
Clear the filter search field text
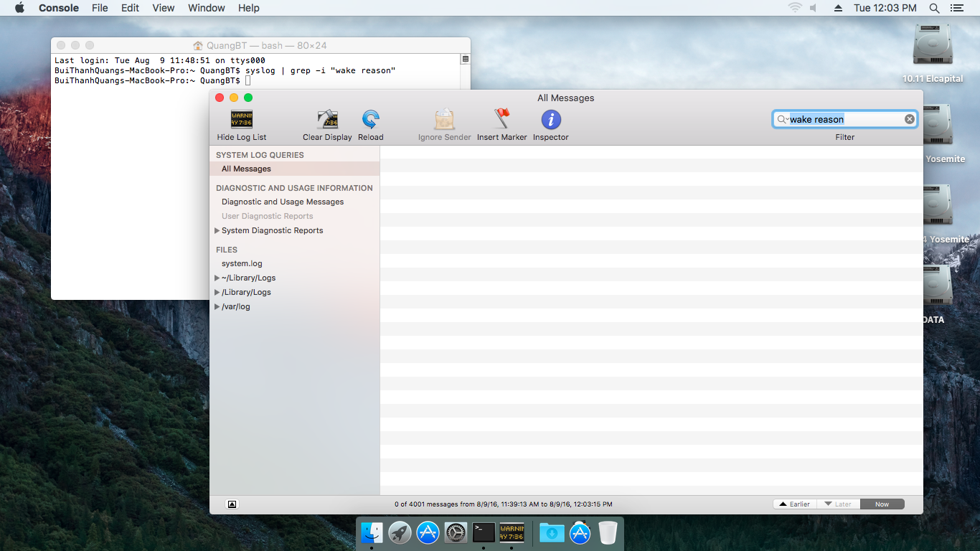coord(909,119)
